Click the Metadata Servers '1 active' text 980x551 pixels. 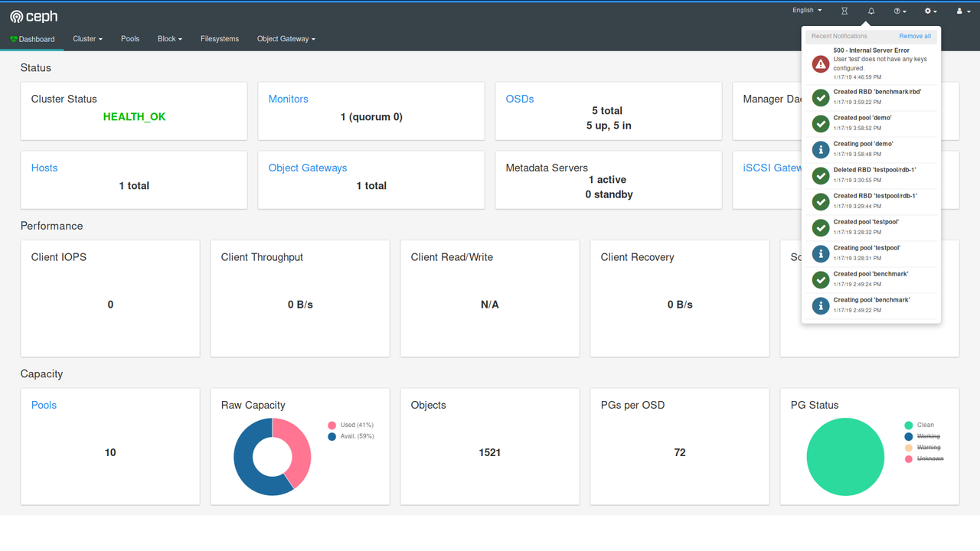(607, 180)
